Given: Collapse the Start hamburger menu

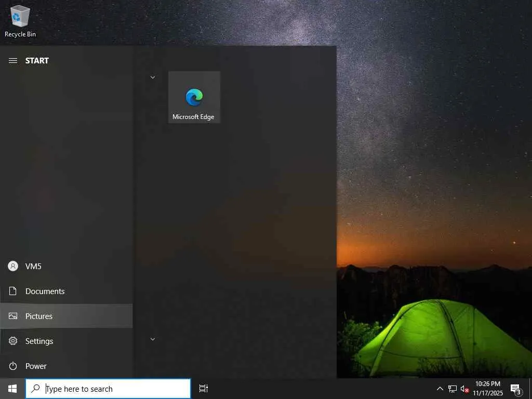Looking at the screenshot, I should tap(13, 61).
